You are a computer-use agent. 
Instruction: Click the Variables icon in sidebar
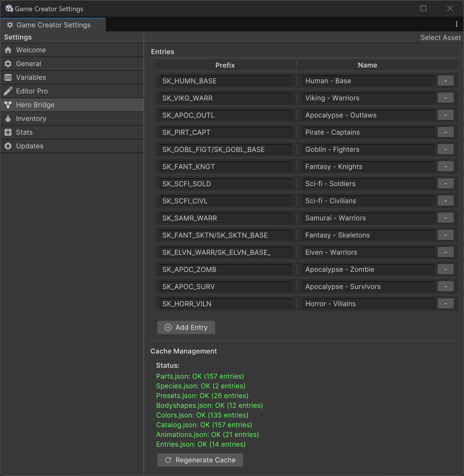8,77
